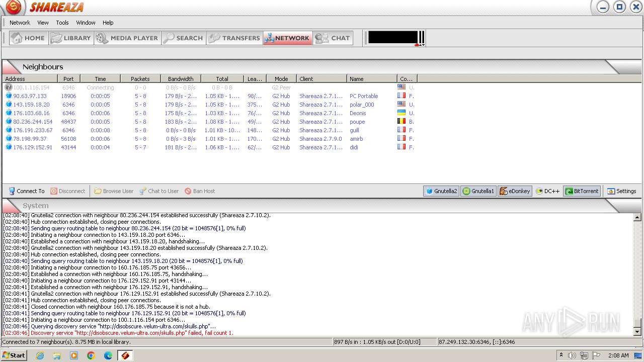Open File Explorer from taskbar
Image resolution: width=644 pixels, height=362 pixels.
57,355
